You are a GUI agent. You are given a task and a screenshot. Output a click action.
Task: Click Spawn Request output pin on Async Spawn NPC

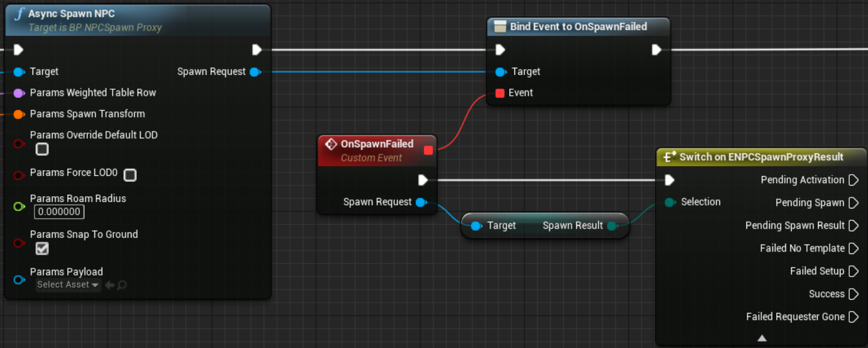pos(255,72)
